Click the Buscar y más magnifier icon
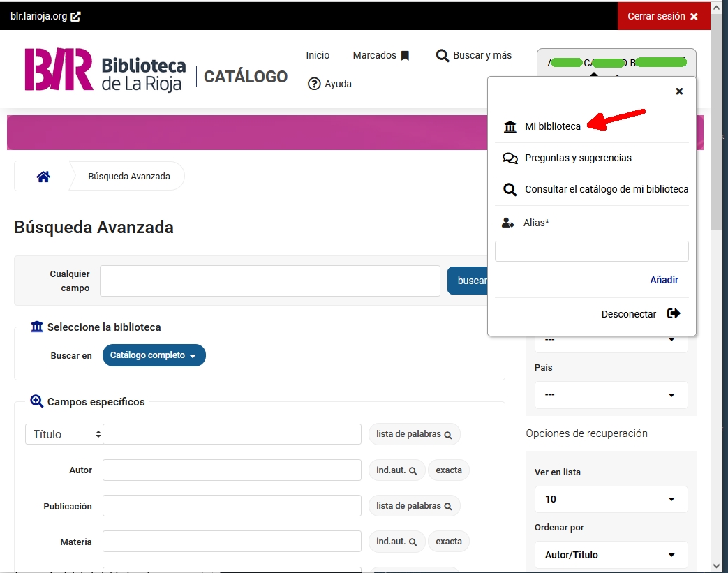 [443, 56]
